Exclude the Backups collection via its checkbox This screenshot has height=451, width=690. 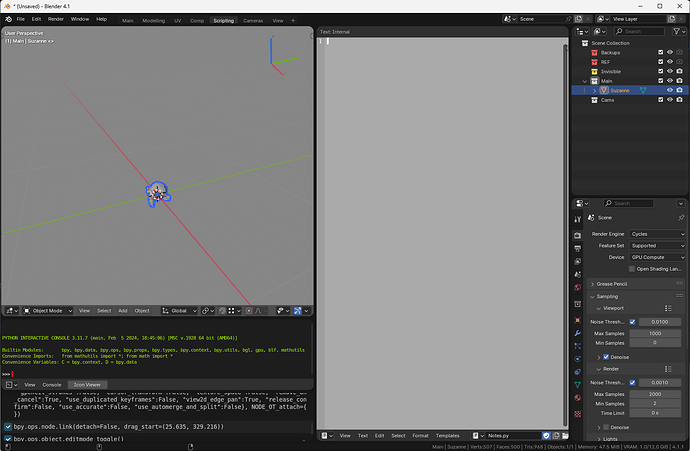[x=661, y=52]
